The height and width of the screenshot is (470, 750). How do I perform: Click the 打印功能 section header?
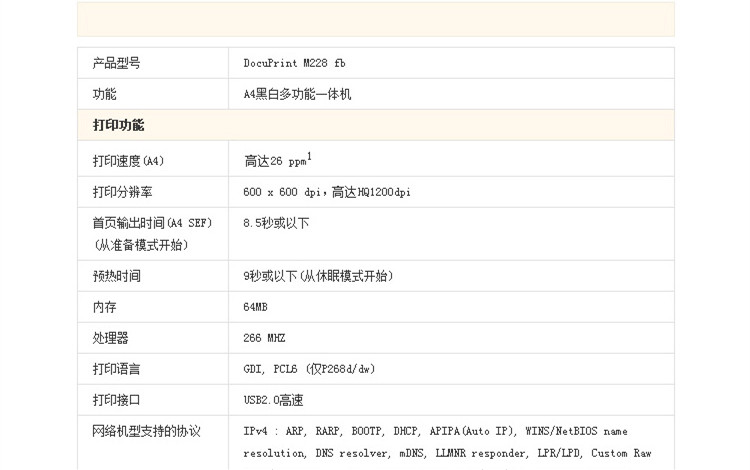click(118, 126)
